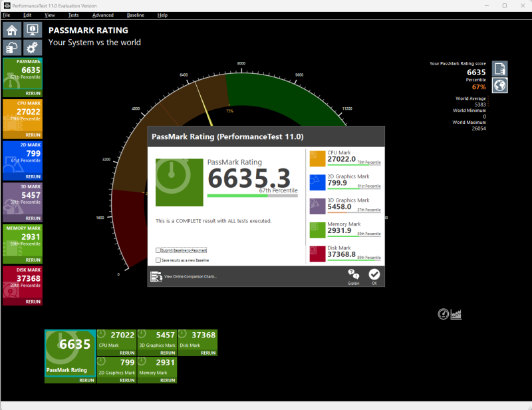Switch to the gauge view icon
The image size is (532, 410).
coord(443,314)
